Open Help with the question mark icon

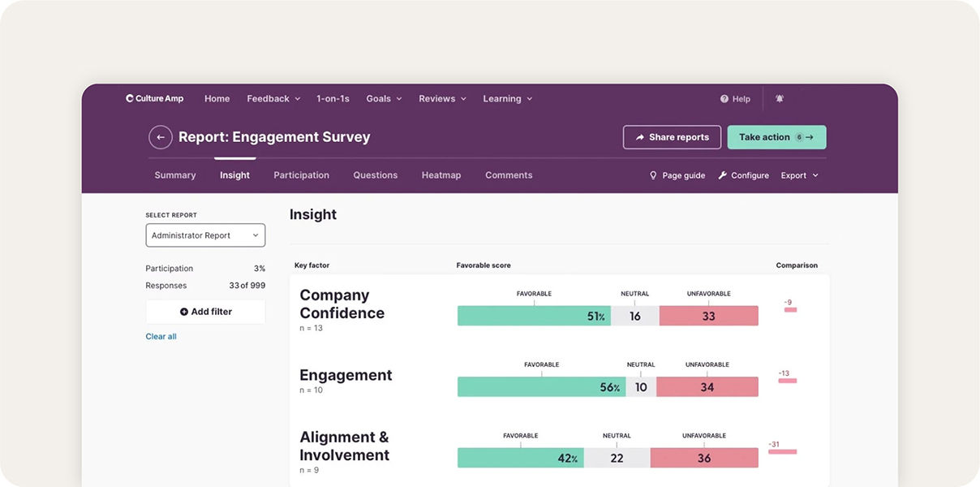[x=735, y=99]
